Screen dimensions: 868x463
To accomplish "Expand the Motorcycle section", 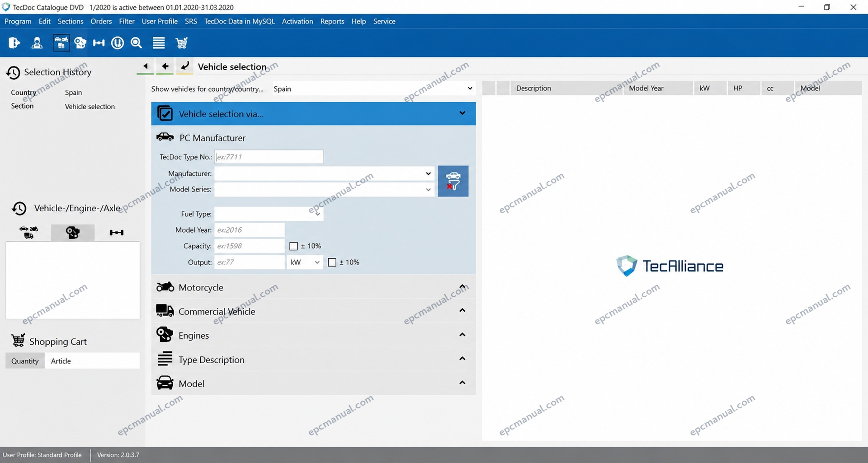I will 313,287.
